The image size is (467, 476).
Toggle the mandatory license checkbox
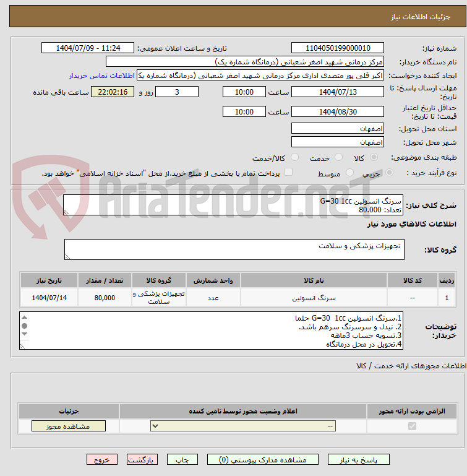tap(412, 426)
